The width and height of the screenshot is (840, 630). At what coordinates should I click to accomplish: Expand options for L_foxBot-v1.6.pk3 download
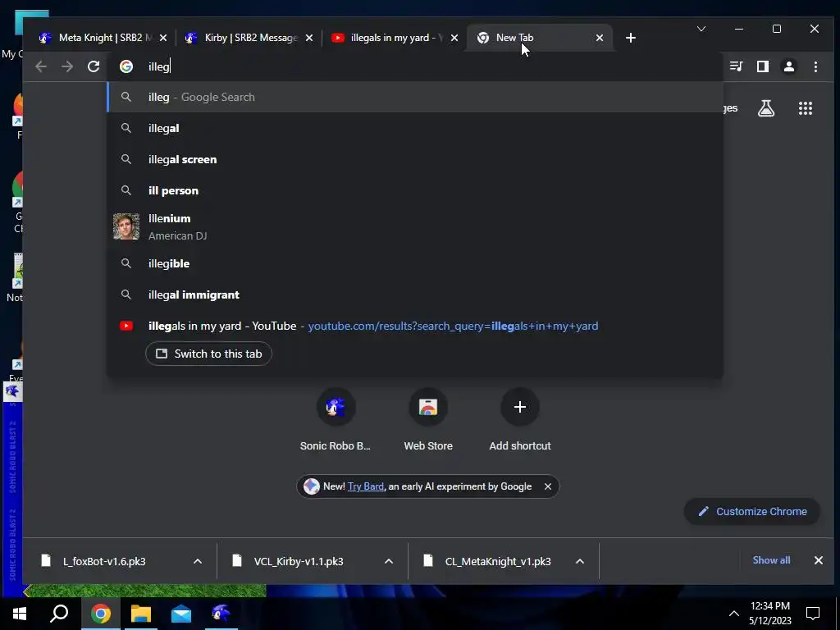198,561
